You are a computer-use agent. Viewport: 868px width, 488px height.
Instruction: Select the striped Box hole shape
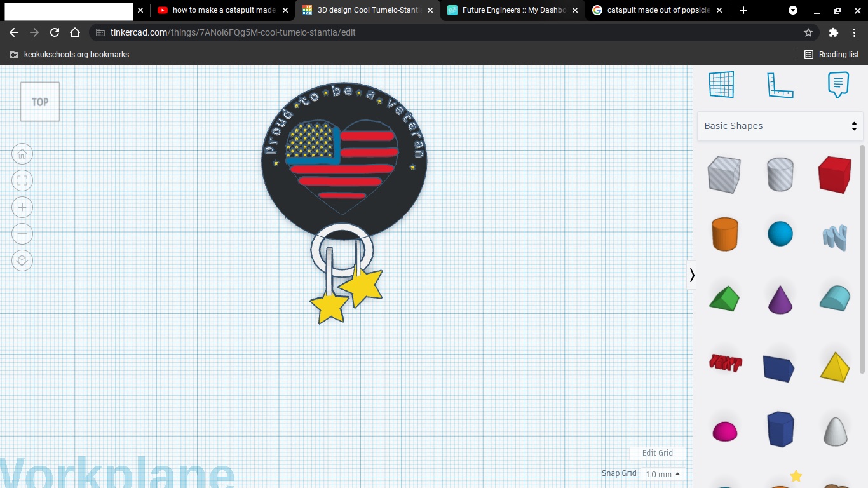pos(724,174)
